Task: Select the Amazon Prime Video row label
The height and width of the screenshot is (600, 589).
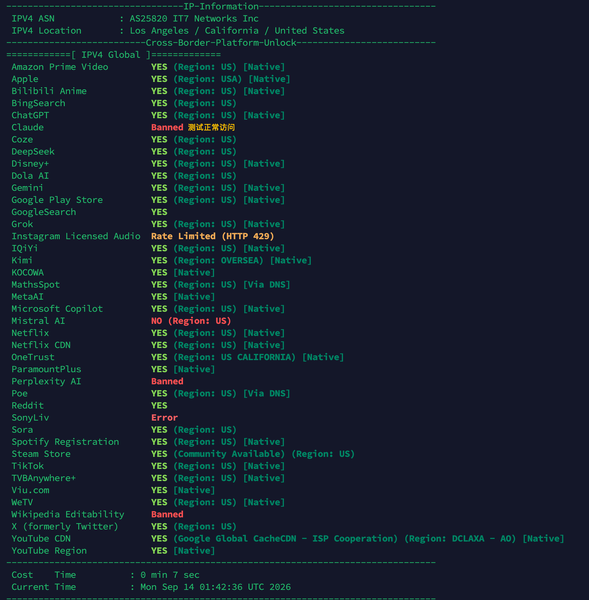Action: pos(60,67)
